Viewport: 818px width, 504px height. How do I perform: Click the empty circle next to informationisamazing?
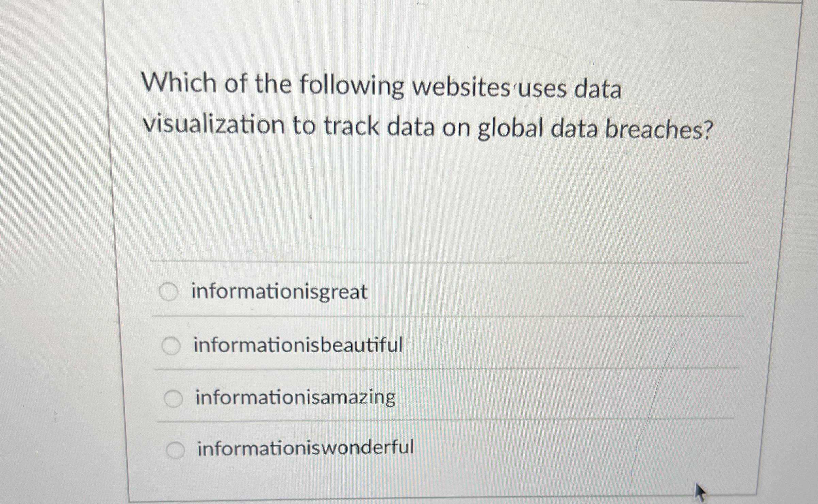click(x=174, y=397)
